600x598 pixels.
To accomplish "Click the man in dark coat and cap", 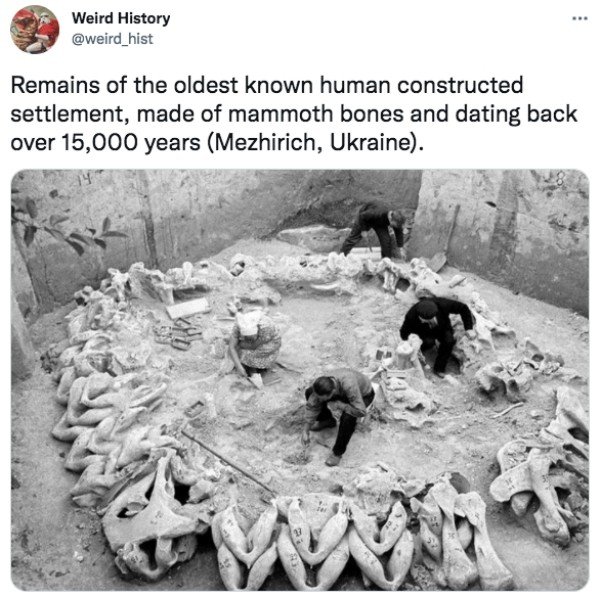I will 437,334.
